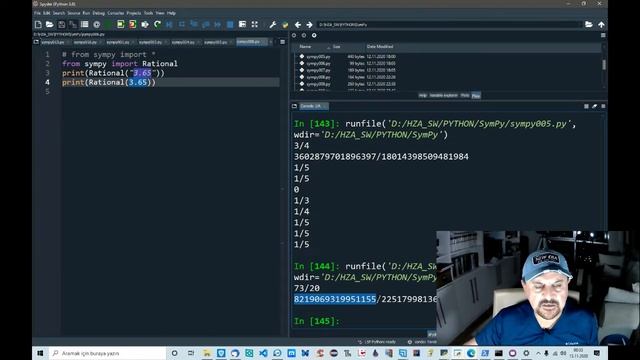
Task: Click the Open file folder icon
Action: tap(50, 24)
